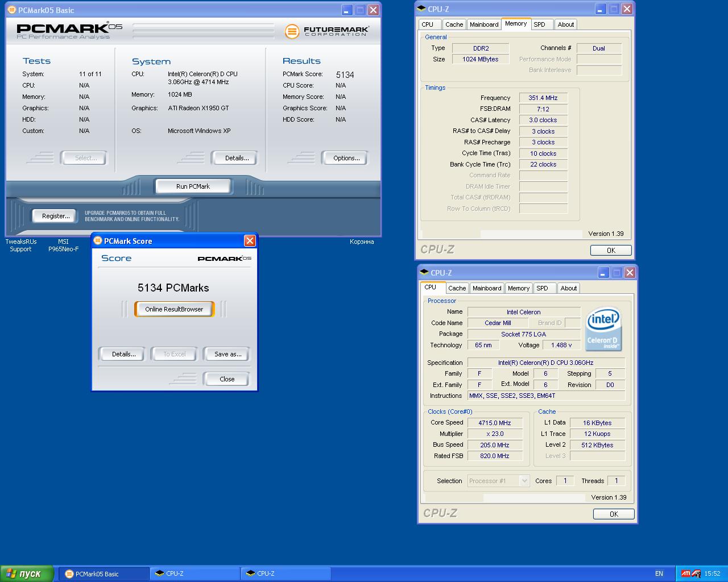Minimize the PCMark05 Basic window
This screenshot has width=728, height=582.
pos(347,10)
